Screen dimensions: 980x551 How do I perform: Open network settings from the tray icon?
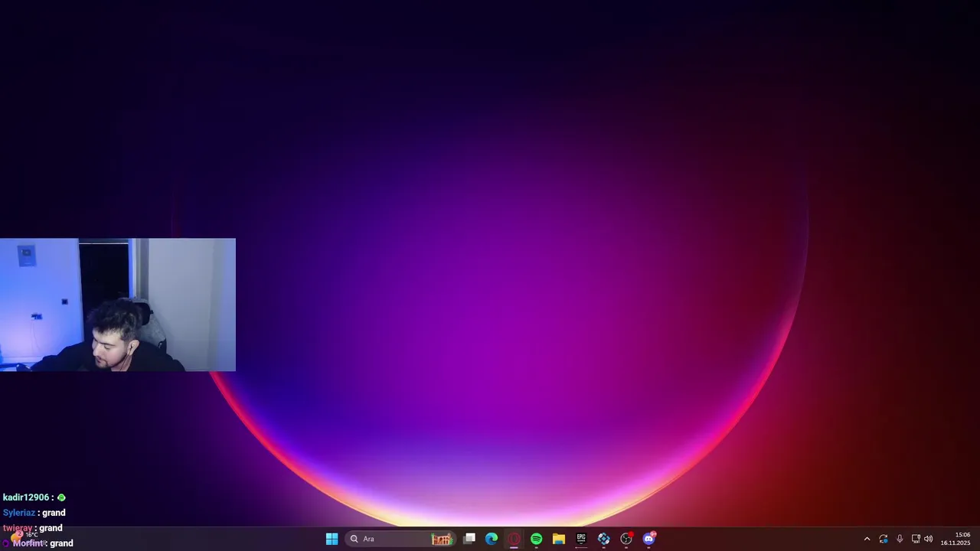coord(916,539)
